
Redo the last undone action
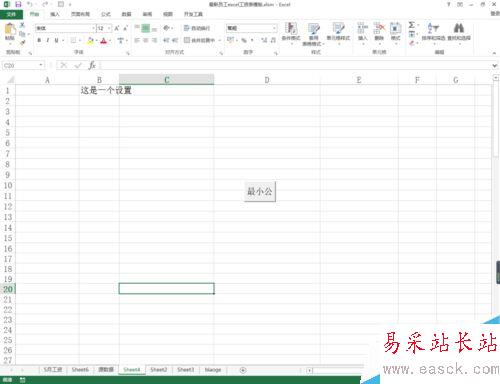tap(45, 4)
